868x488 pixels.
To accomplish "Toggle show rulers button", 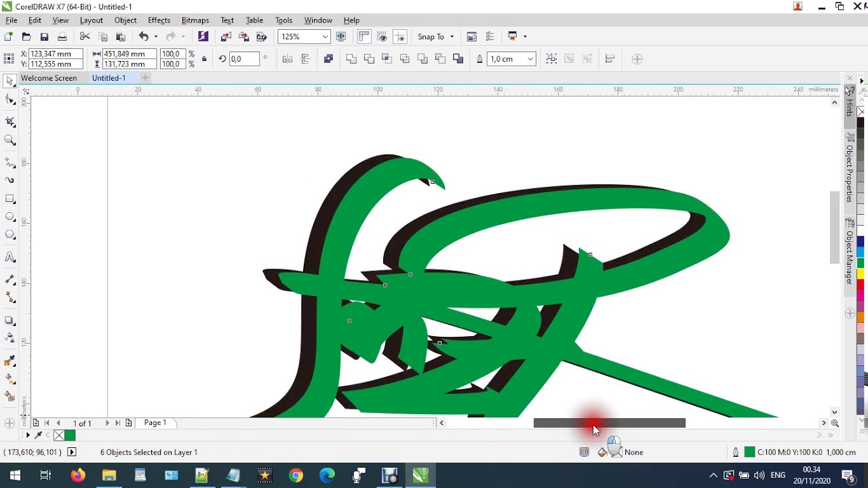I will pyautogui.click(x=365, y=37).
